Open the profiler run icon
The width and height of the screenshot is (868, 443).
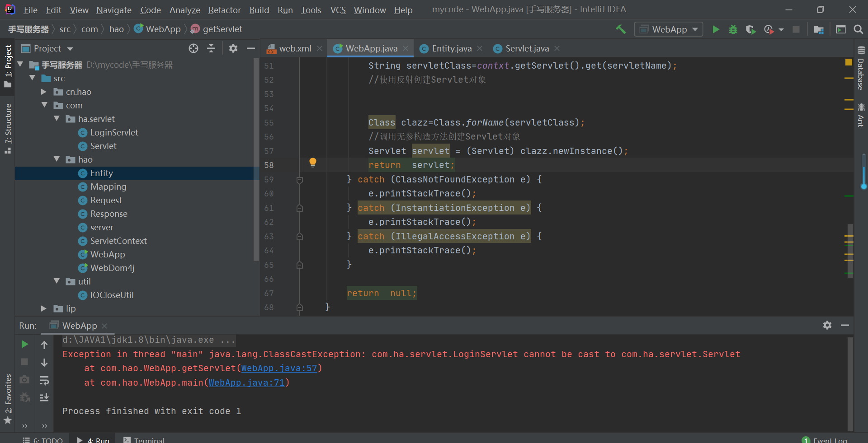(x=769, y=29)
